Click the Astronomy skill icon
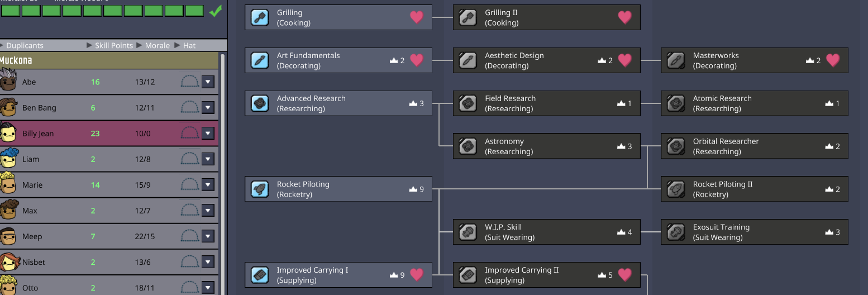868x295 pixels. coord(468,146)
